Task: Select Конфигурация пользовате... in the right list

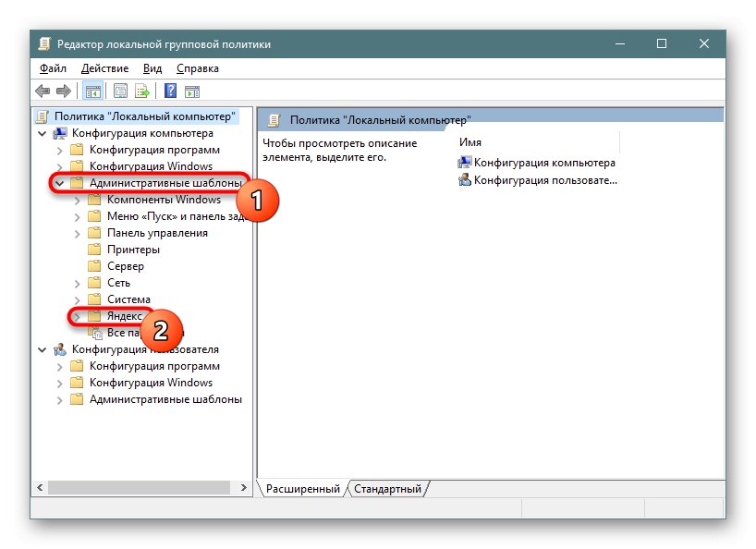Action: [545, 180]
